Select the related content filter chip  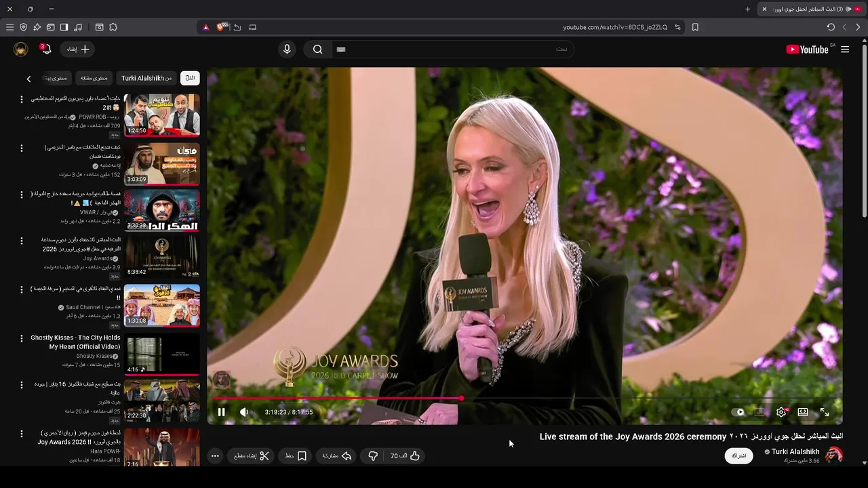[94, 78]
